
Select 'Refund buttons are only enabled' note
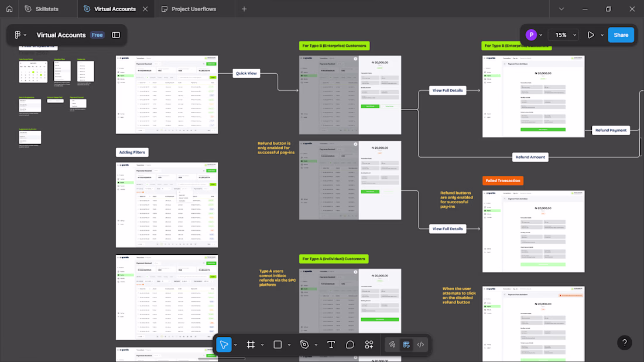(457, 200)
